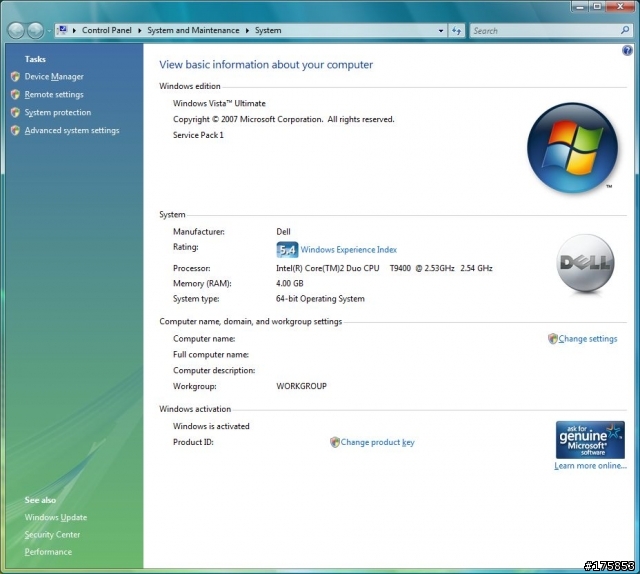The width and height of the screenshot is (640, 574).
Task: Expand the arrow before Control Panel breadcrumb
Action: pos(74,31)
